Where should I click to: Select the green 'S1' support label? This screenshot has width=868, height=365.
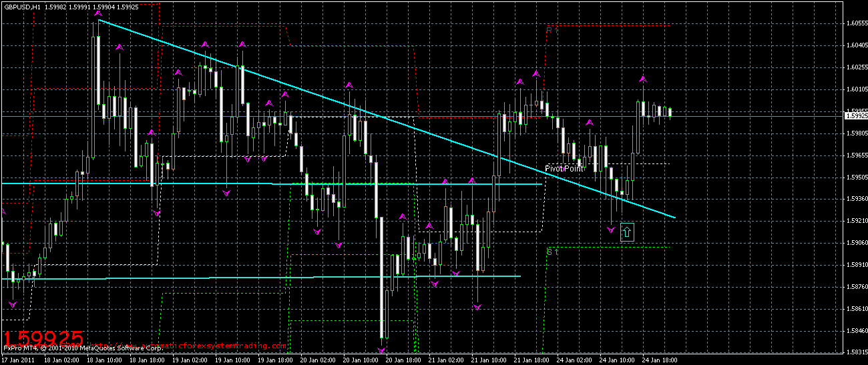552,252
